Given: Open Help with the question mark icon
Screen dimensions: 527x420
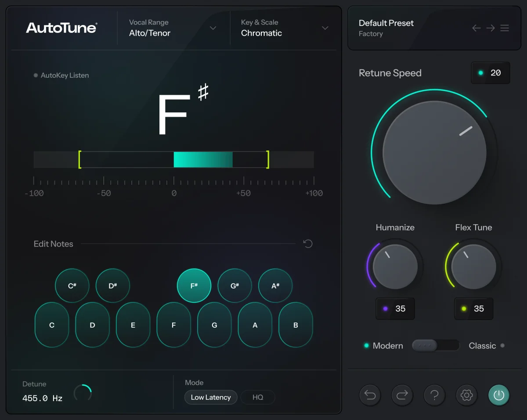Looking at the screenshot, I should 434,395.
